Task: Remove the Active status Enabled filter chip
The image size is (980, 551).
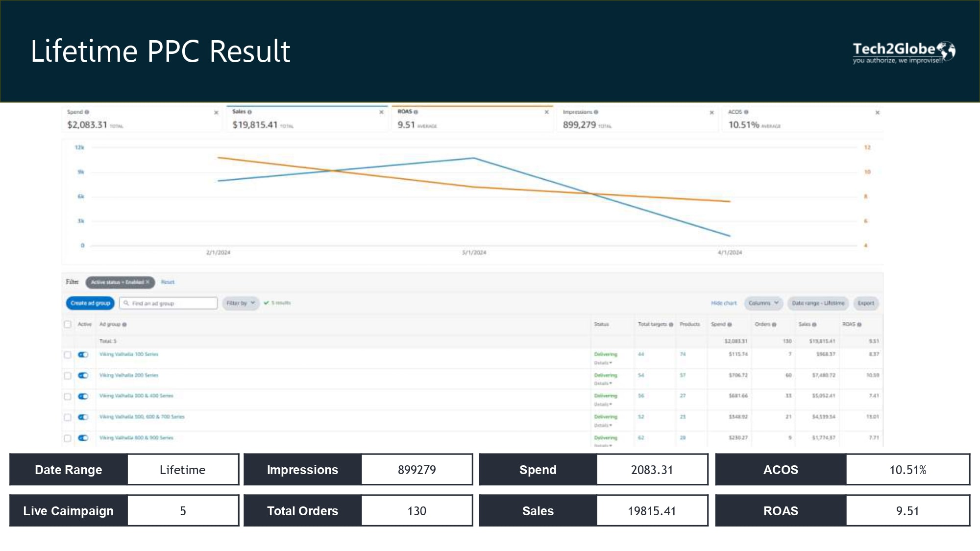Action: (147, 282)
